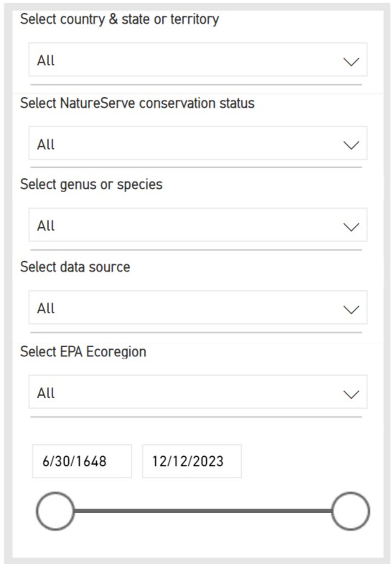Click chevron arrow of country & state dropdown
The image size is (392, 564).
[x=351, y=61]
